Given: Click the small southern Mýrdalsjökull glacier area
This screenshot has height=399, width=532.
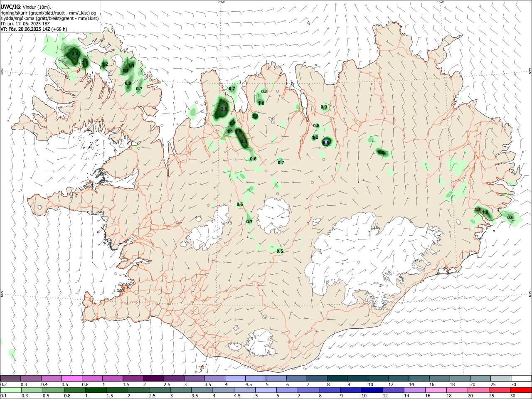Looking at the screenshot, I should click(260, 343).
